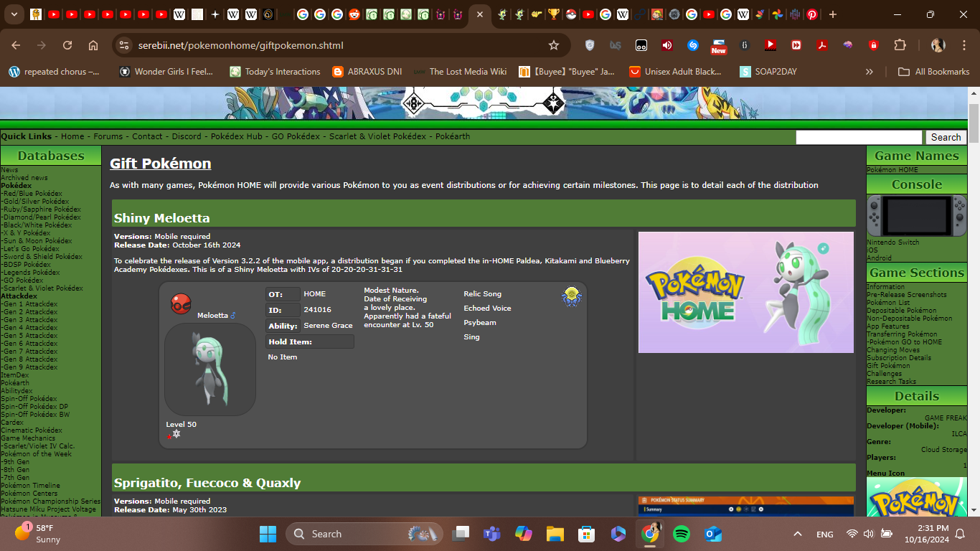The height and width of the screenshot is (551, 980).
Task: View site information icon in address bar
Action: 123,45
